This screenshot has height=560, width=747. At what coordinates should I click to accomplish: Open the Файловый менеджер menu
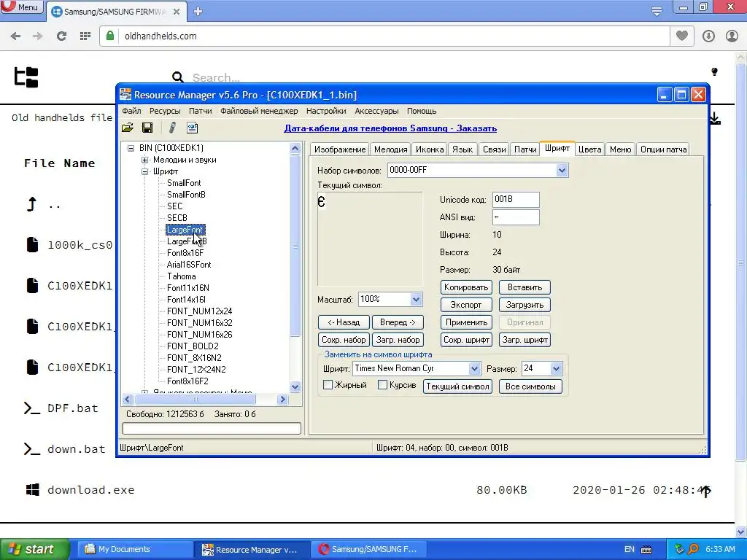pos(259,111)
